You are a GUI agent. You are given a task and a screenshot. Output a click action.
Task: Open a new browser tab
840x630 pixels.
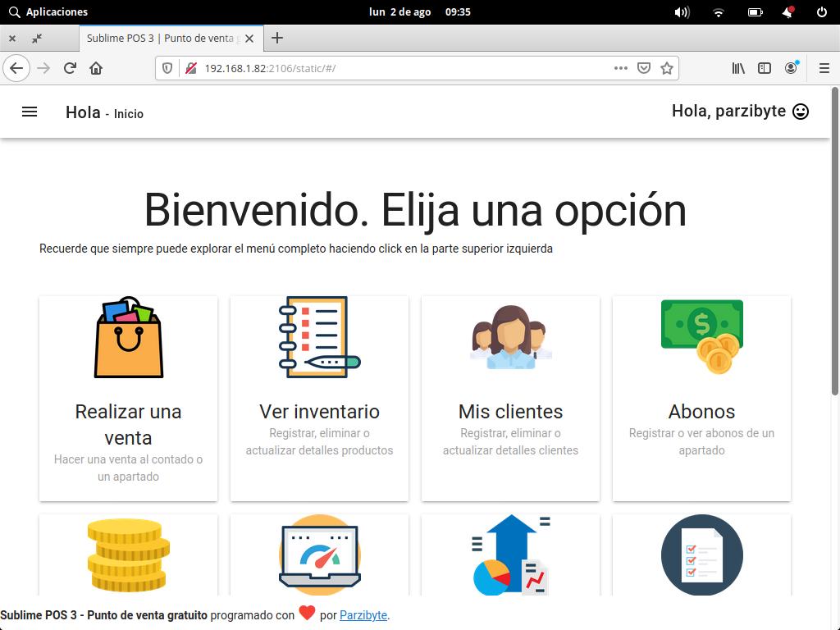(x=277, y=38)
